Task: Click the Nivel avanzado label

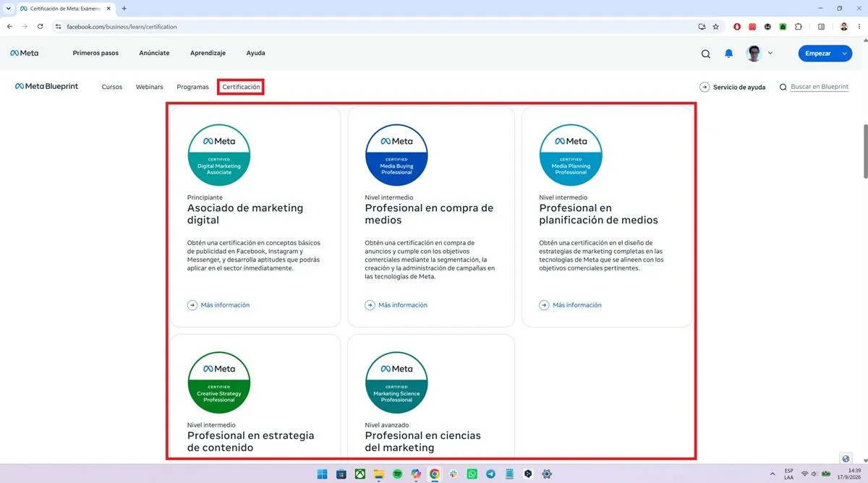Action: [x=387, y=425]
